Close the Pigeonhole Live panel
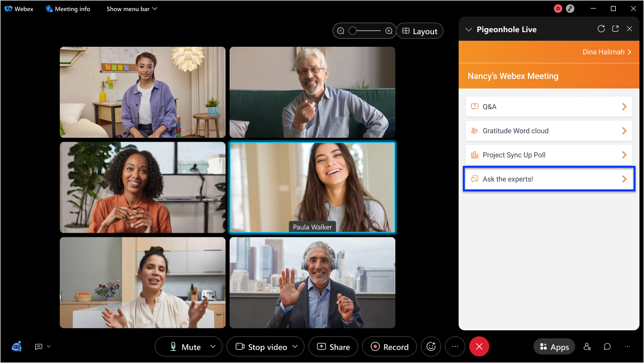The height and width of the screenshot is (363, 644). click(x=629, y=29)
